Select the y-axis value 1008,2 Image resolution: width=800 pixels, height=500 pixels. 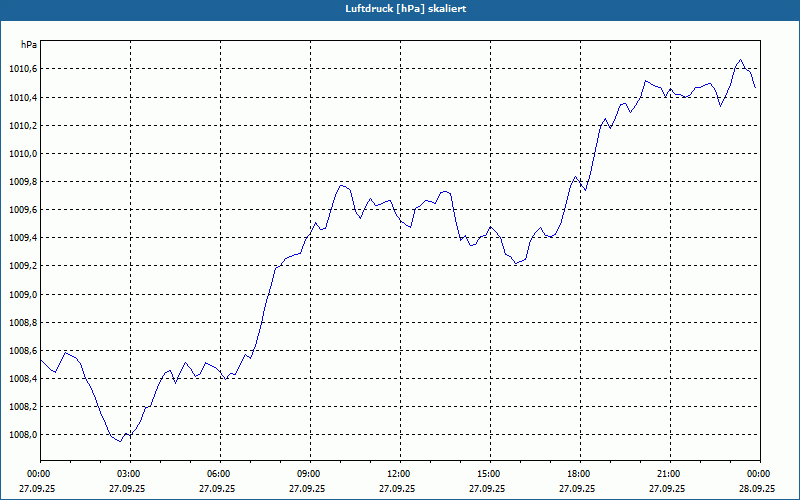pyautogui.click(x=23, y=407)
